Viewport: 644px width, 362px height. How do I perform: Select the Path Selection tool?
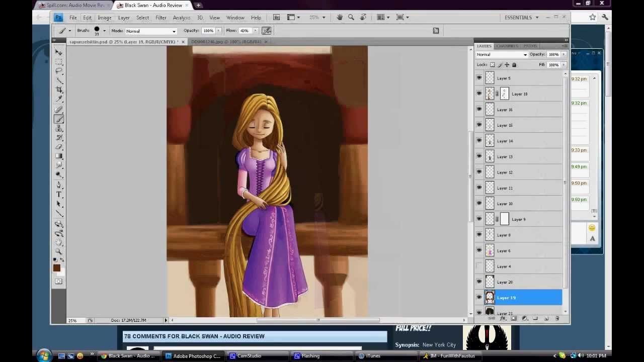tap(59, 204)
